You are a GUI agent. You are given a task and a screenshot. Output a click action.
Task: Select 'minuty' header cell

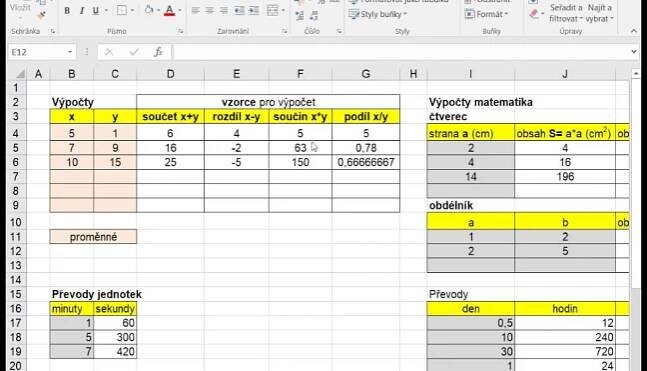pyautogui.click(x=72, y=309)
